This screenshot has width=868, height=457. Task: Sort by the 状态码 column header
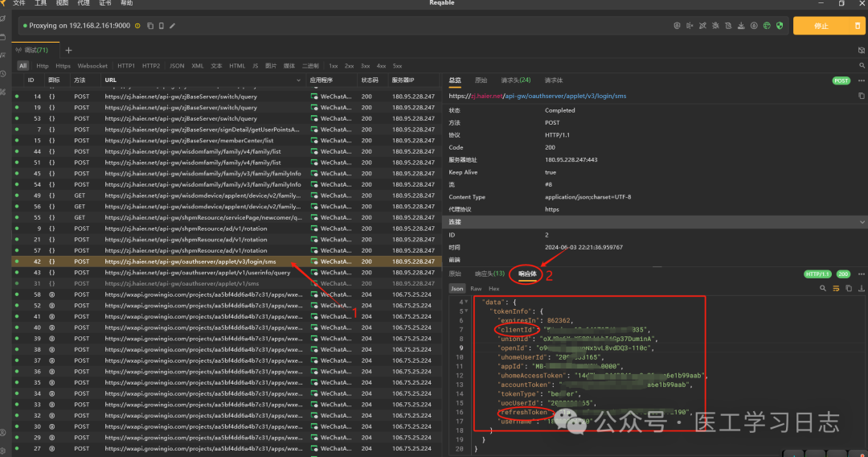tap(370, 80)
